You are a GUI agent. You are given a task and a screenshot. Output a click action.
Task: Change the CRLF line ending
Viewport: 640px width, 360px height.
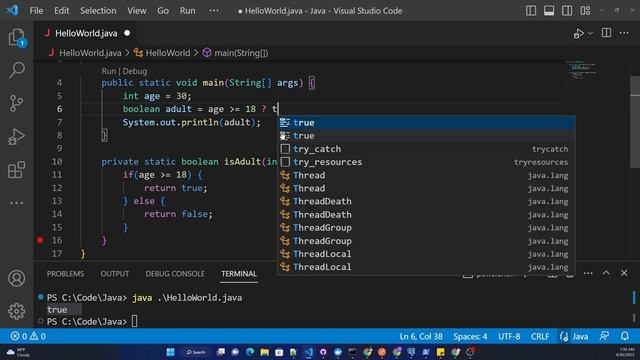(540, 336)
